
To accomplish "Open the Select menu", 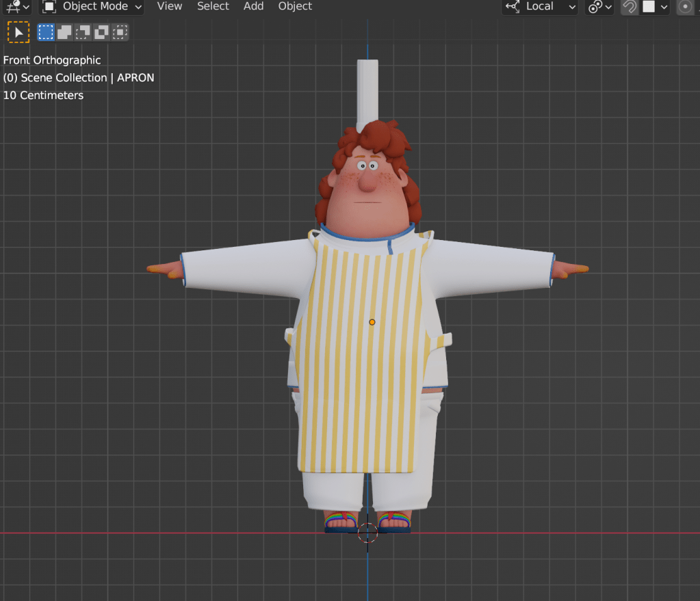I will coord(213,6).
